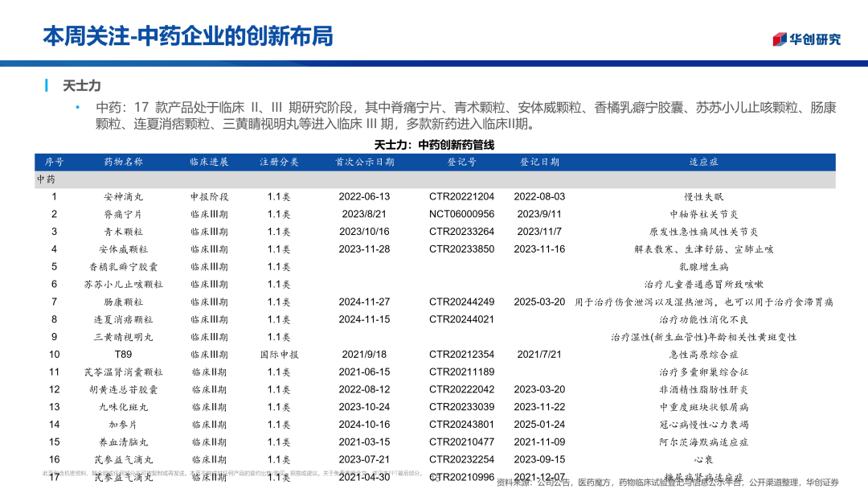Select drug name 养血清脑丸
Screen dimensions: 868x489
point(124,442)
